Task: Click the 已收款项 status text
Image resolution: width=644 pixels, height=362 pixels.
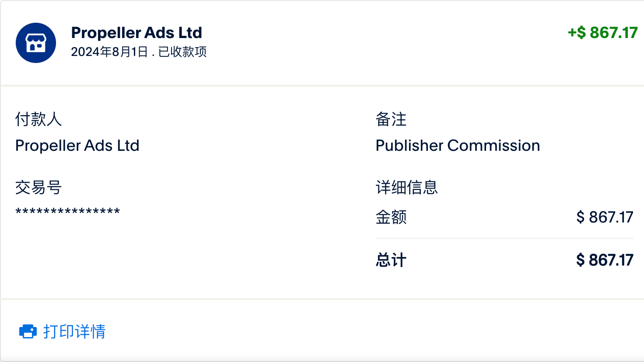Action: pos(182,52)
